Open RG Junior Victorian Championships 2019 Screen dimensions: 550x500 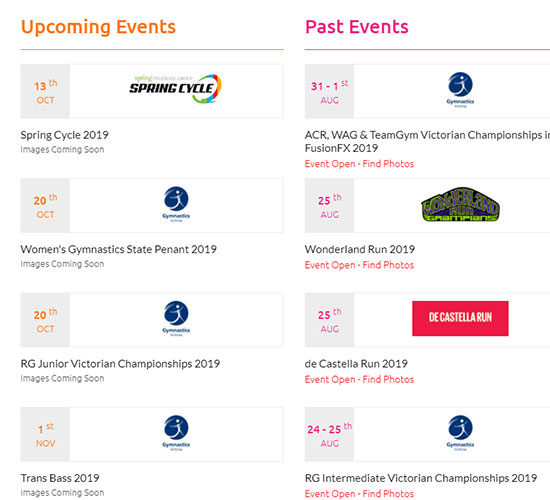(120, 364)
